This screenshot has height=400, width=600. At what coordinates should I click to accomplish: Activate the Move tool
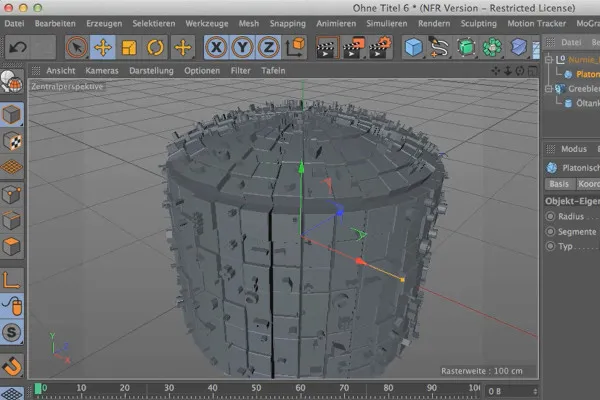click(x=103, y=47)
